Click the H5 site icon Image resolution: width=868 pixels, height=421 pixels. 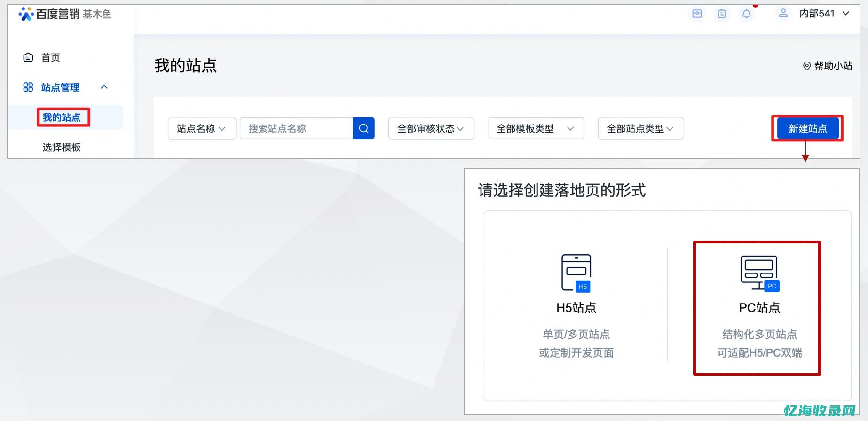576,273
